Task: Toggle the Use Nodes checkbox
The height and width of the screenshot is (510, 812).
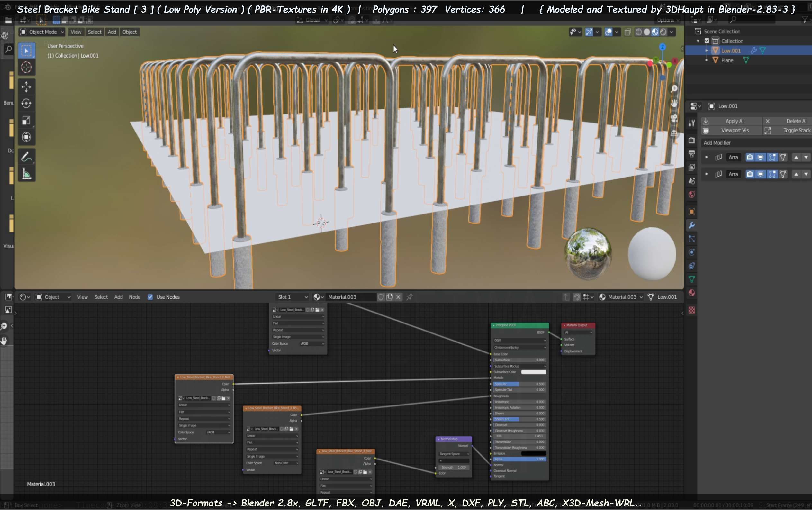Action: pyautogui.click(x=150, y=297)
